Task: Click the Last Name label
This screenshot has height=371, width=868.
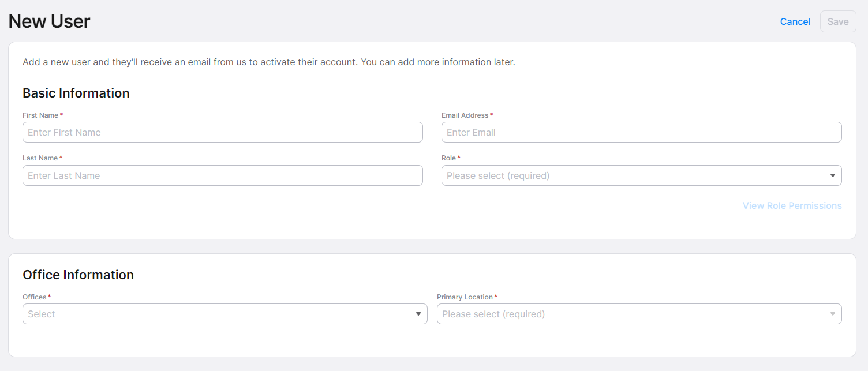Action: (x=40, y=158)
